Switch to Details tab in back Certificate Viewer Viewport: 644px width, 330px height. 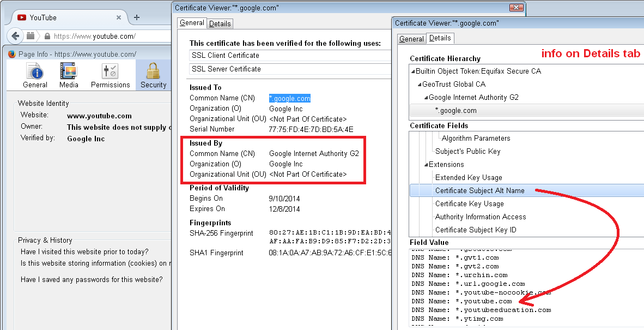point(220,23)
